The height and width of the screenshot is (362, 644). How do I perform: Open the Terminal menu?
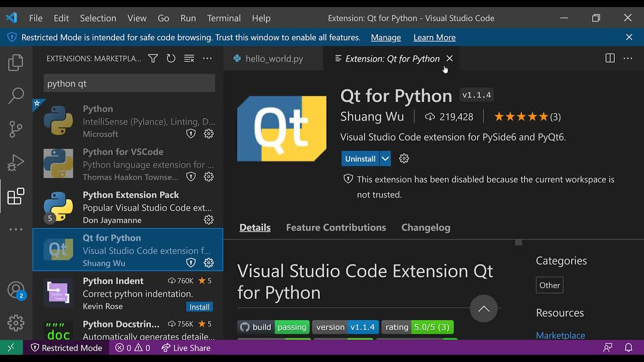pyautogui.click(x=223, y=18)
